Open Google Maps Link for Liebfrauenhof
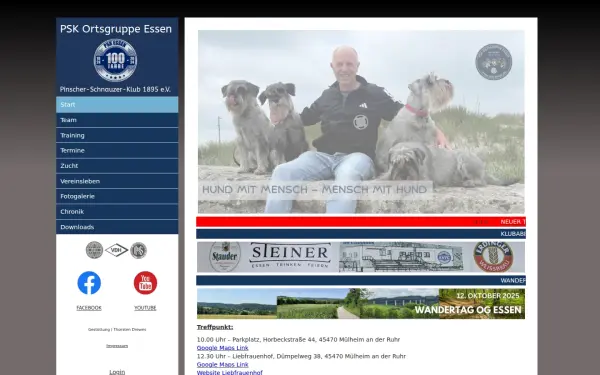Viewport: 600px width, 375px height. tap(223, 365)
